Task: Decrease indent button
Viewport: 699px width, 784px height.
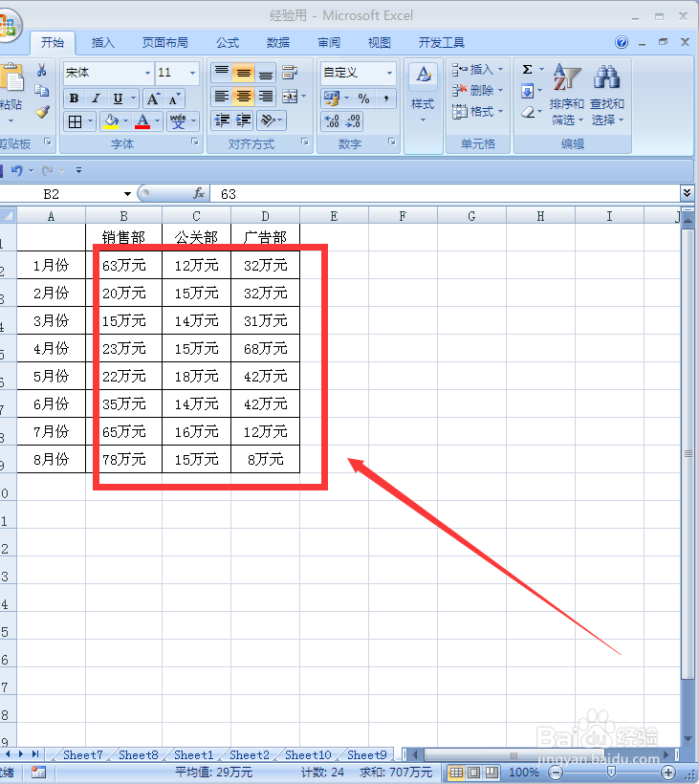Action: [222, 120]
